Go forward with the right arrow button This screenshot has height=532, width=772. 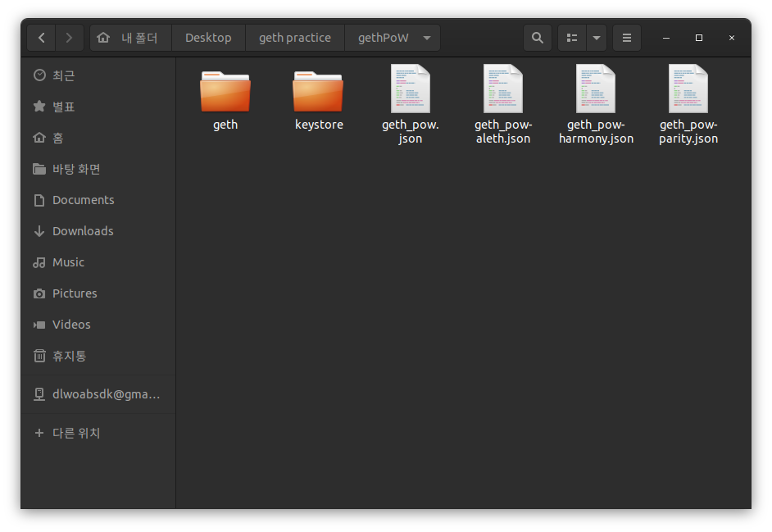[x=69, y=38]
